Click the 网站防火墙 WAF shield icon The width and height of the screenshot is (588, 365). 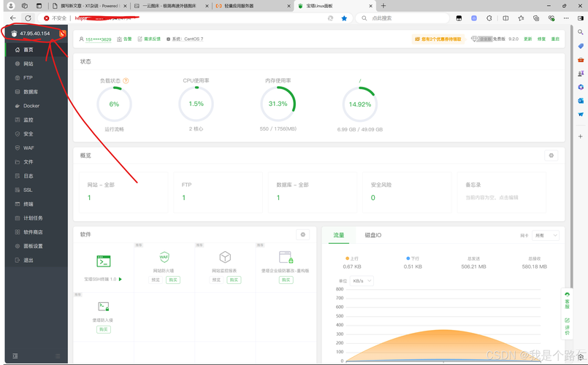tap(164, 257)
